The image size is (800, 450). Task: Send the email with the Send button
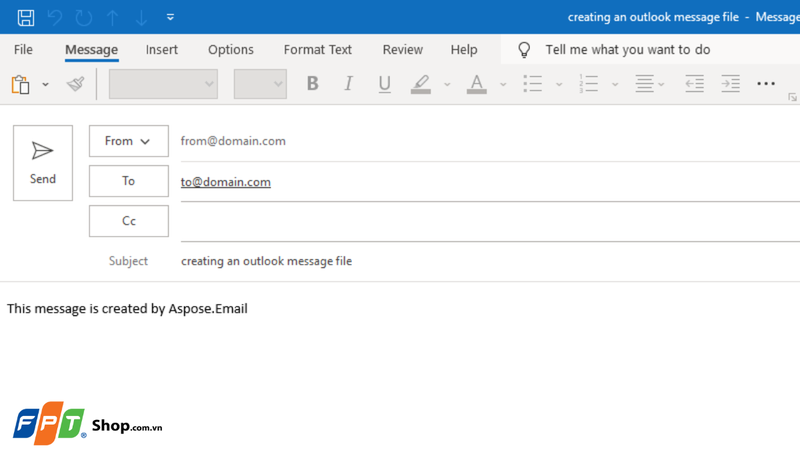[x=43, y=163]
